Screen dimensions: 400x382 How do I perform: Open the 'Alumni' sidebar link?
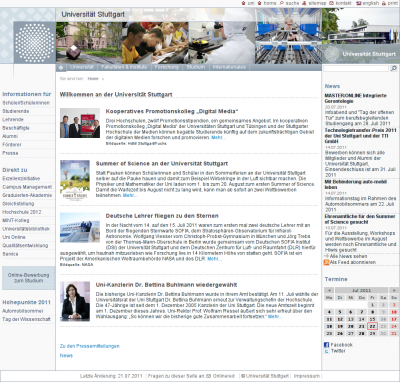[10, 136]
